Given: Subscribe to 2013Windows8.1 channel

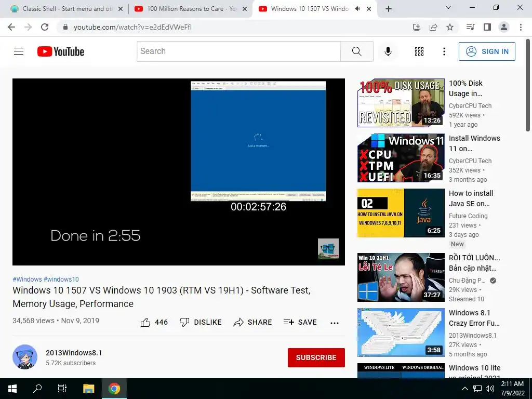Looking at the screenshot, I should tap(316, 357).
